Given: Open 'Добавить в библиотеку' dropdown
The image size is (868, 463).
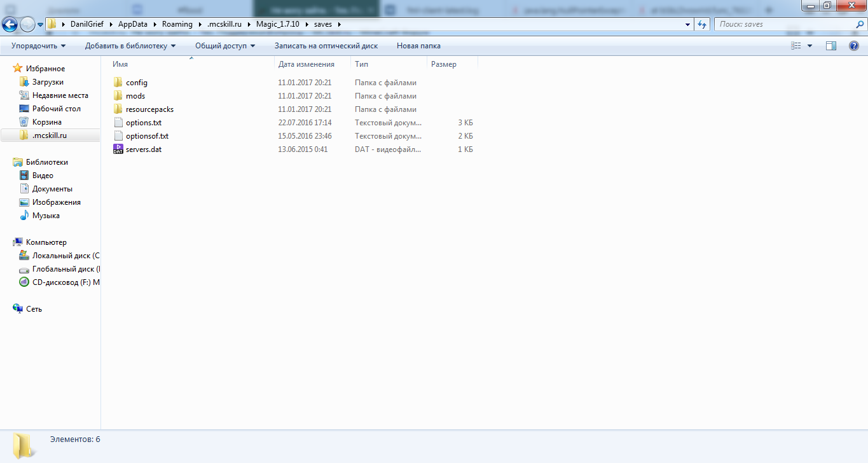Looking at the screenshot, I should tap(130, 46).
